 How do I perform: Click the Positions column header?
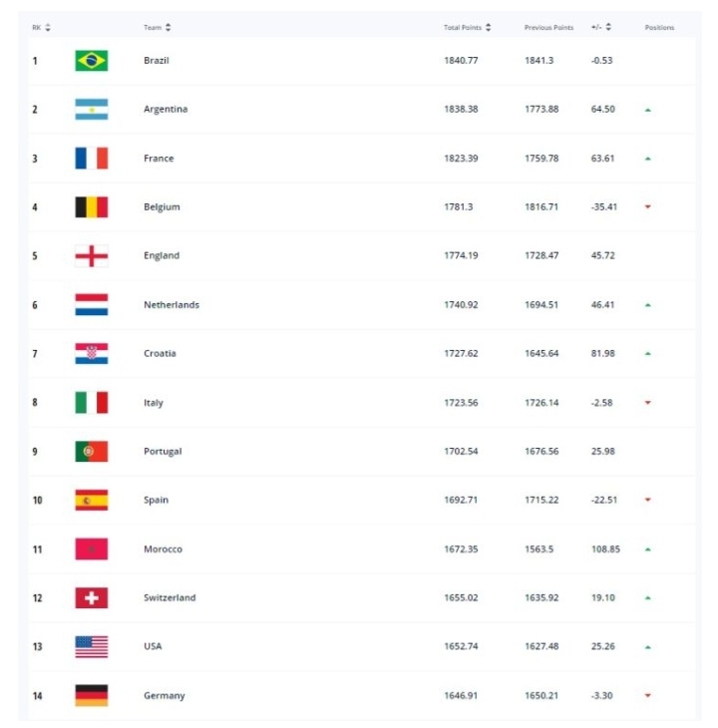click(x=659, y=27)
